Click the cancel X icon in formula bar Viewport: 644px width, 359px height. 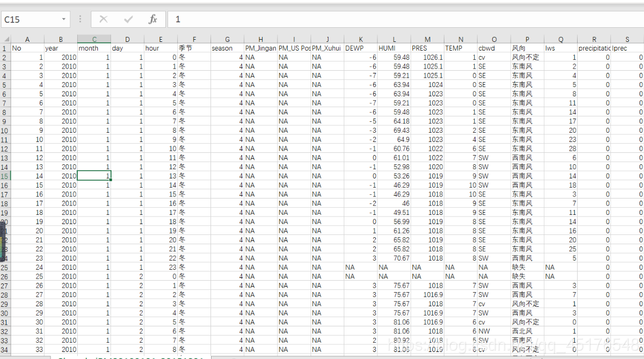(103, 19)
